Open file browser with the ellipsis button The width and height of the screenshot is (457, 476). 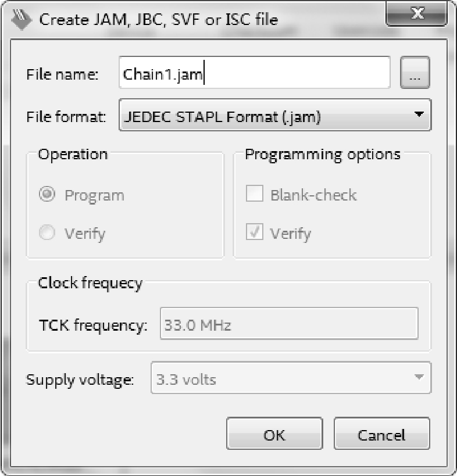click(x=415, y=73)
